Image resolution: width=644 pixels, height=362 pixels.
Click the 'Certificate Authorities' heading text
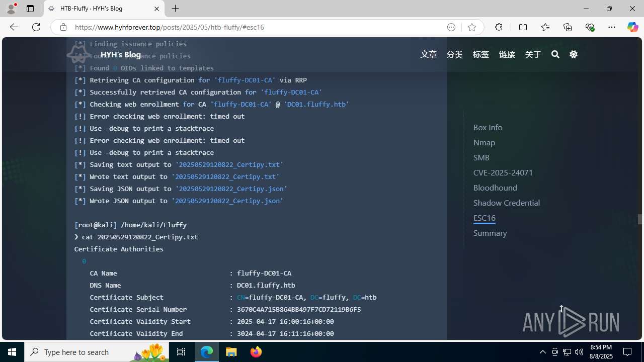pos(119,249)
